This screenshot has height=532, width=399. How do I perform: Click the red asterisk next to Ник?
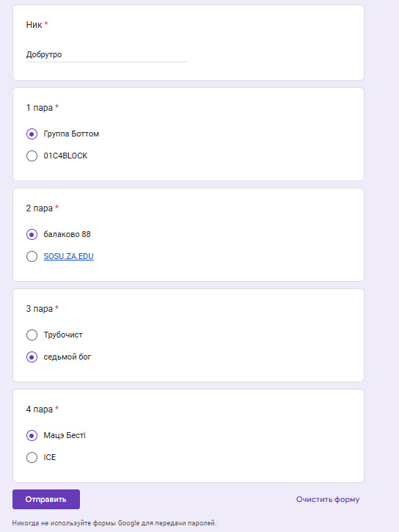pyautogui.click(x=46, y=23)
